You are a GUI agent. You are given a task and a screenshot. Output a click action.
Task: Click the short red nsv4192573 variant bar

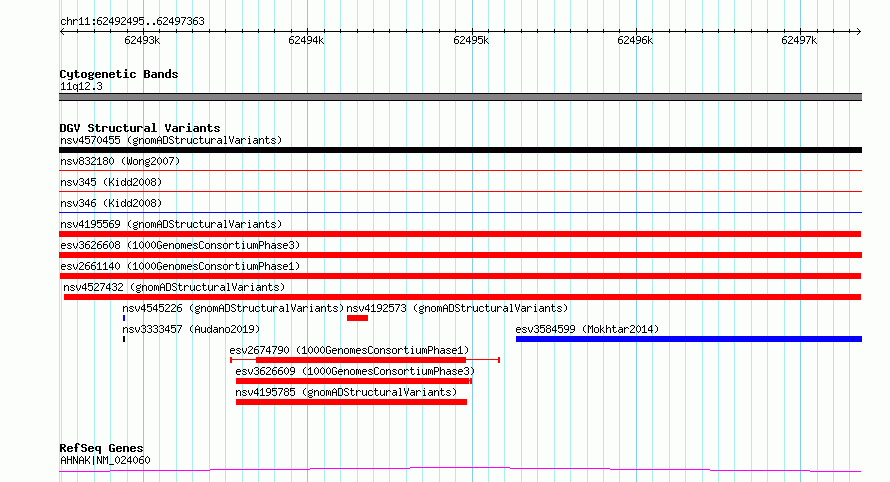(x=358, y=318)
